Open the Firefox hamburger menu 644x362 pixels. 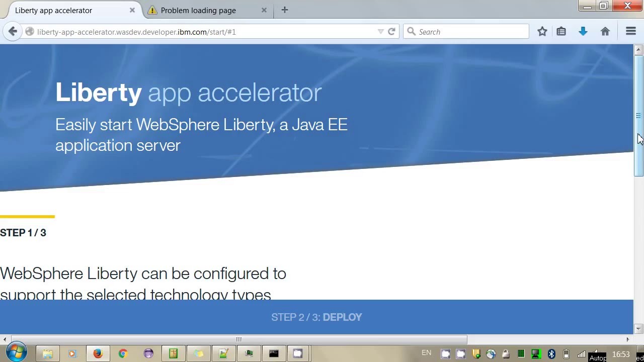pos(630,32)
